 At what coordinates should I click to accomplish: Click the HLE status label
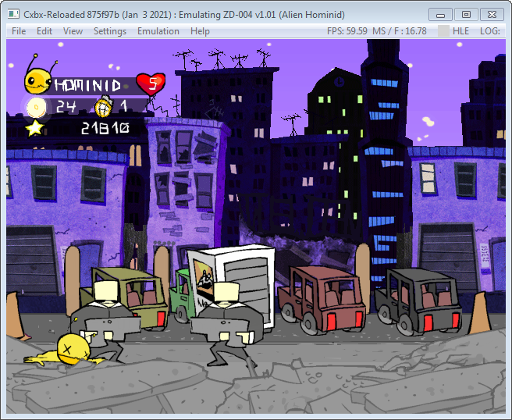coord(460,31)
